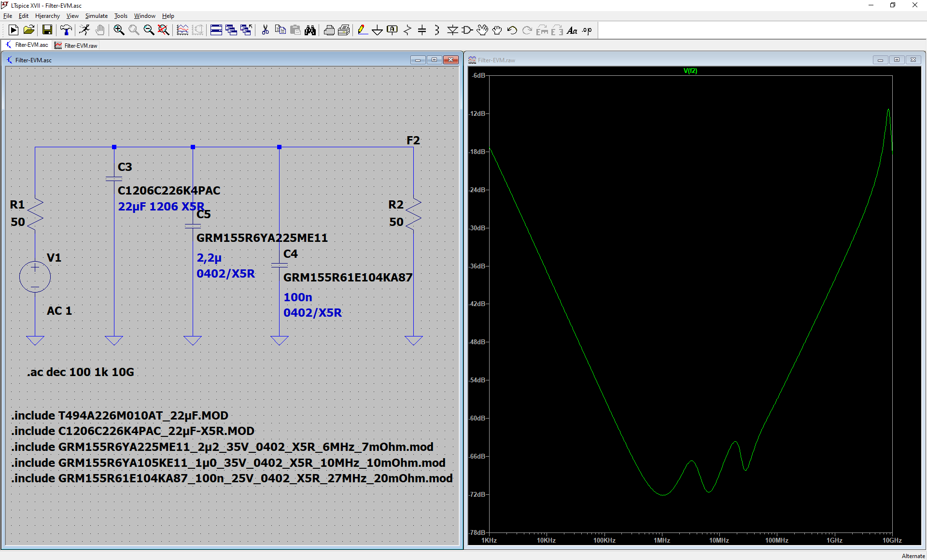This screenshot has width=927, height=560.
Task: Close the Filter-EVM.asc schematic window
Action: pyautogui.click(x=451, y=60)
